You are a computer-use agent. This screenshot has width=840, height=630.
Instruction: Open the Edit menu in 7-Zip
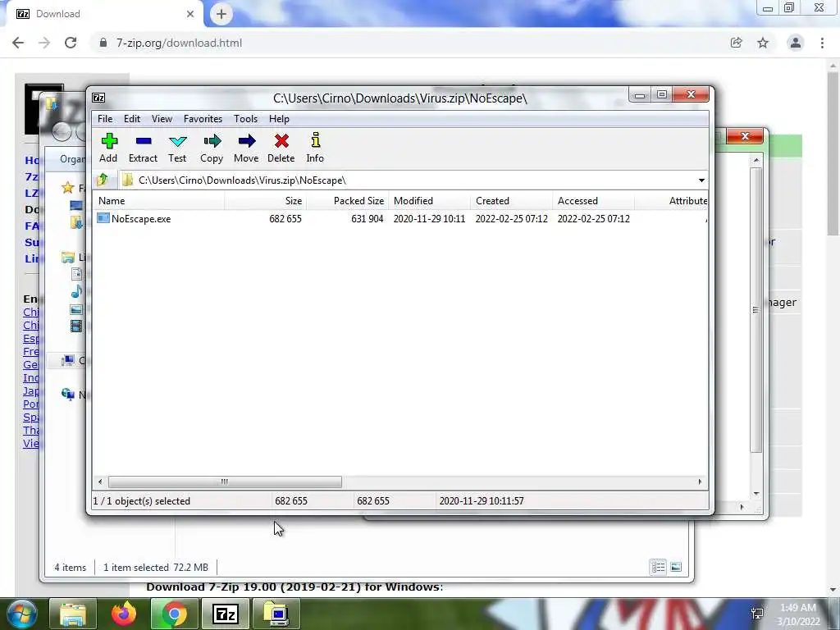pyautogui.click(x=132, y=119)
